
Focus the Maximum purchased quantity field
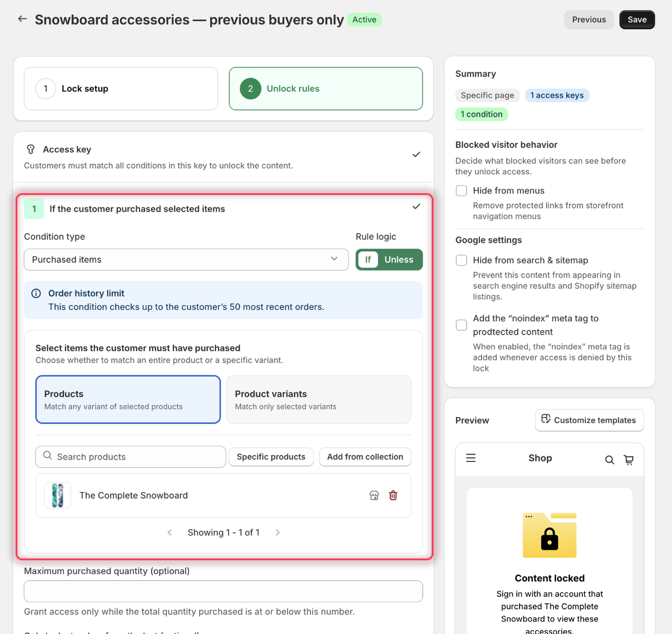point(224,592)
